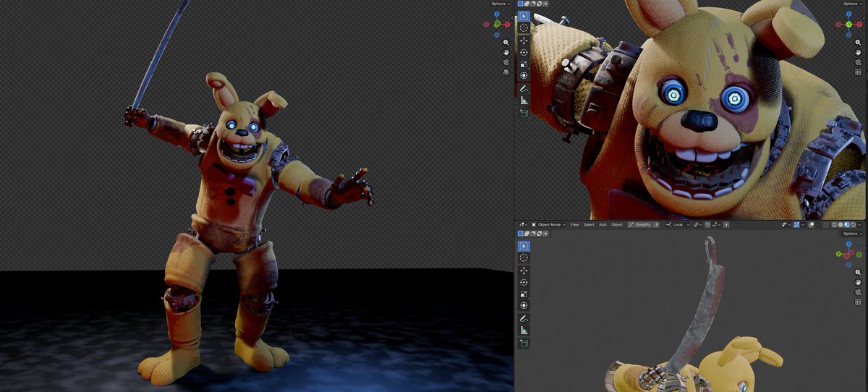Screen dimensions: 868x392
Task: Set selection mode to New in bottom-right viewport
Action: 520,234
